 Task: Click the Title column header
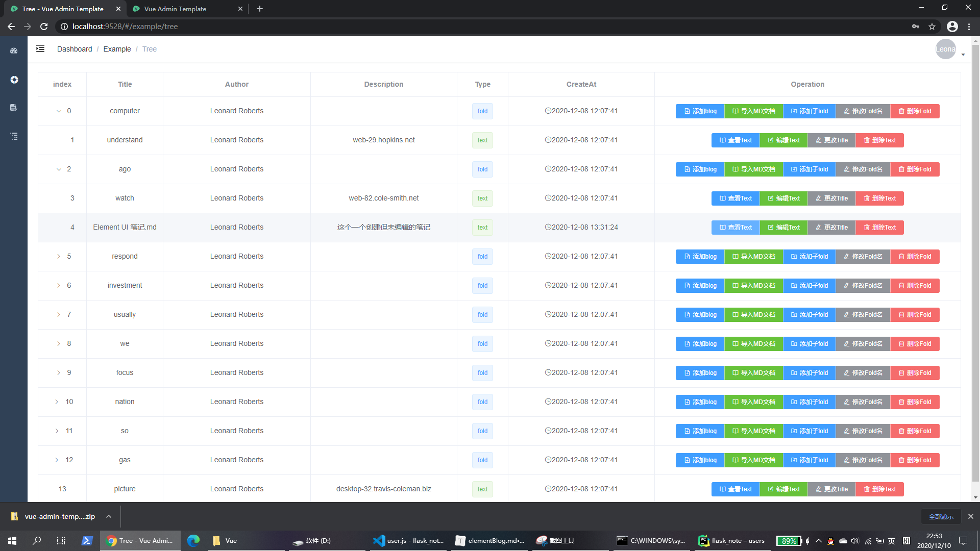pos(125,84)
